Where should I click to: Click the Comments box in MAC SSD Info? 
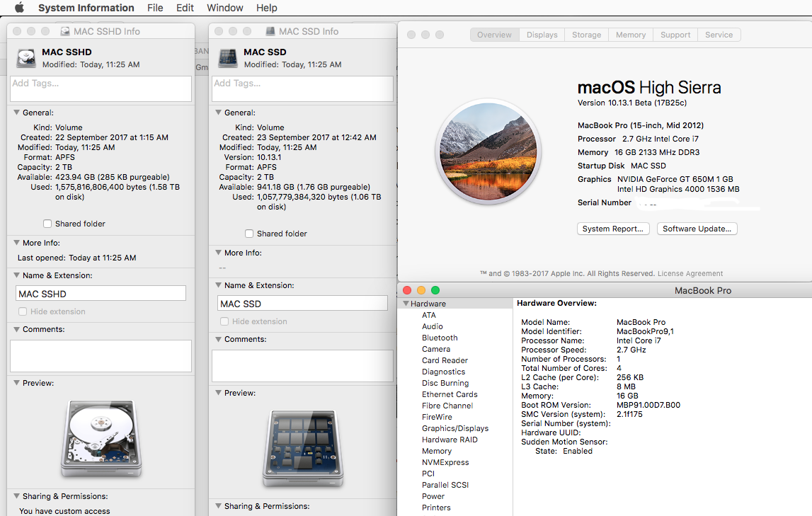tap(302, 366)
